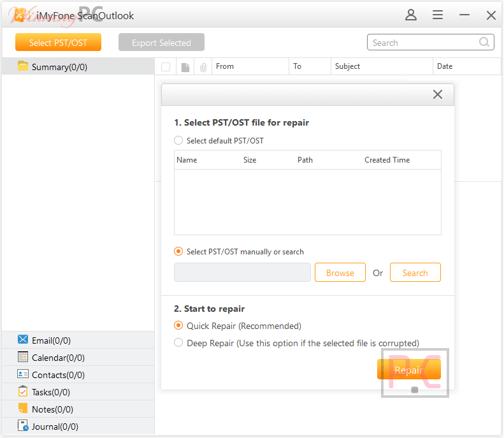
Task: Click the document type column icon
Action: [x=185, y=67]
